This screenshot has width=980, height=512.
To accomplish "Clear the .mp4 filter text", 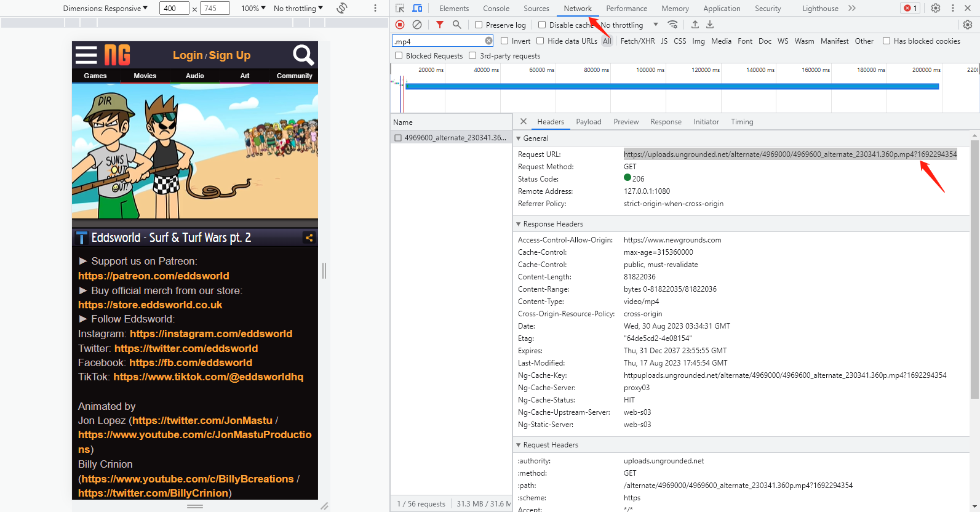I will point(488,41).
